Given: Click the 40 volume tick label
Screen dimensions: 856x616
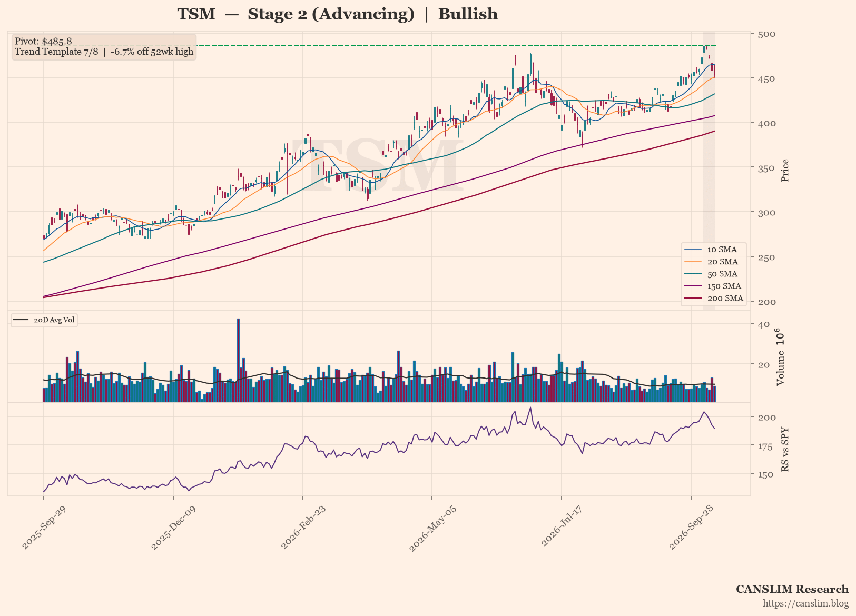Looking at the screenshot, I should point(764,324).
